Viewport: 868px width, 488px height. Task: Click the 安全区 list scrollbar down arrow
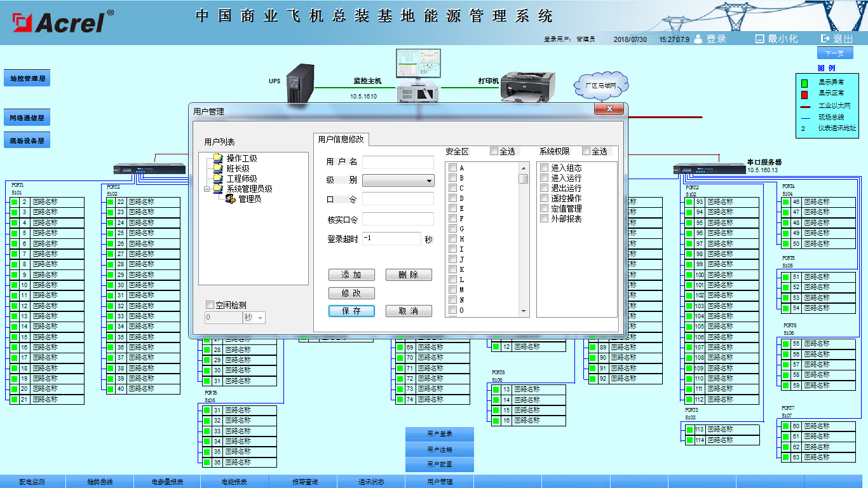(524, 311)
